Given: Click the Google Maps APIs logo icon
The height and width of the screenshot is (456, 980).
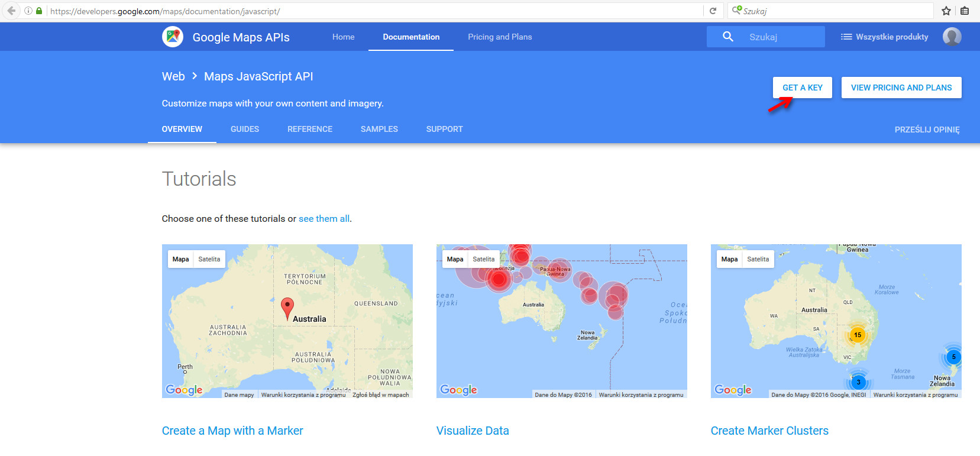Looking at the screenshot, I should coord(173,37).
